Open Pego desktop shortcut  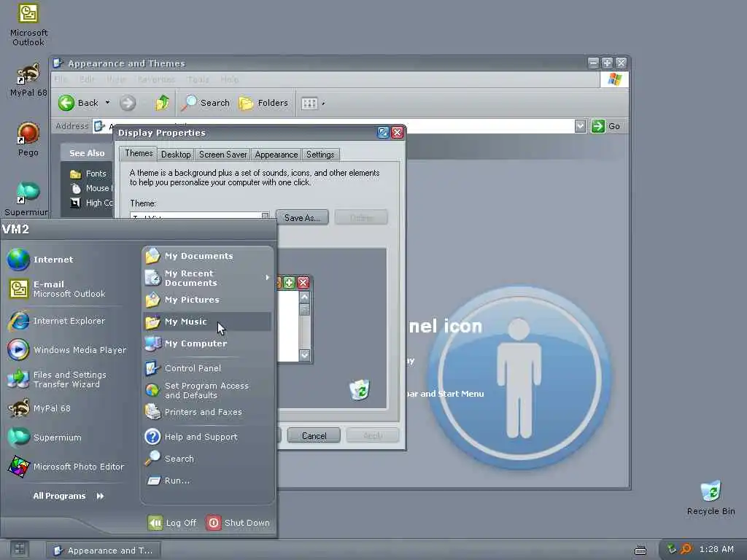tap(28, 139)
